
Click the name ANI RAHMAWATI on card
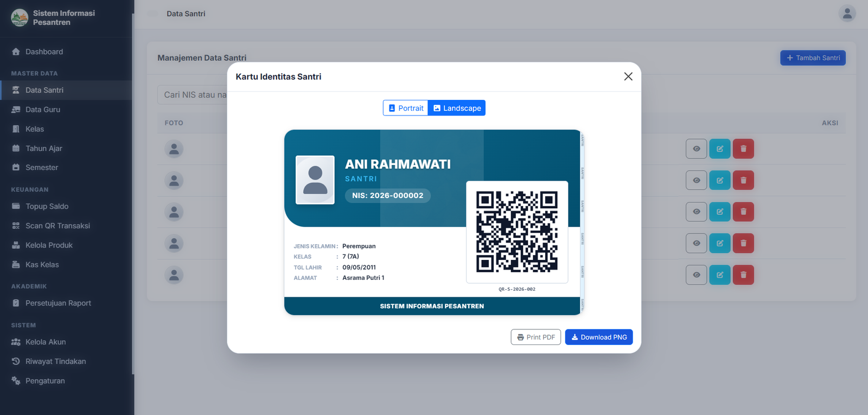click(x=398, y=164)
